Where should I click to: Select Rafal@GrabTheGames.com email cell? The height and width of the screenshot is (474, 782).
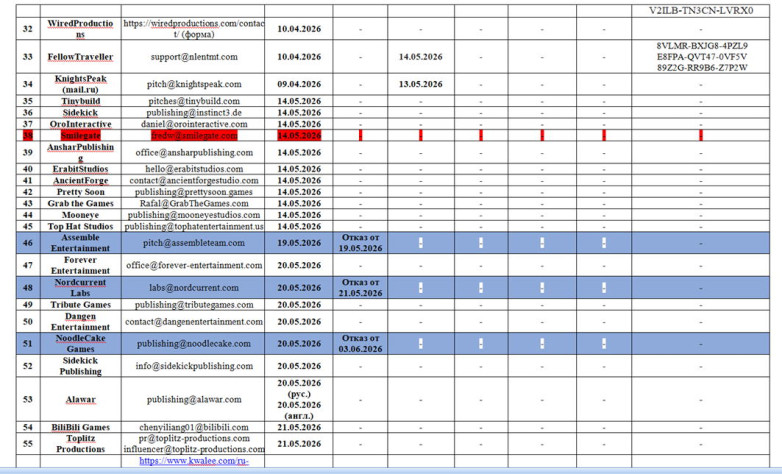pos(193,204)
